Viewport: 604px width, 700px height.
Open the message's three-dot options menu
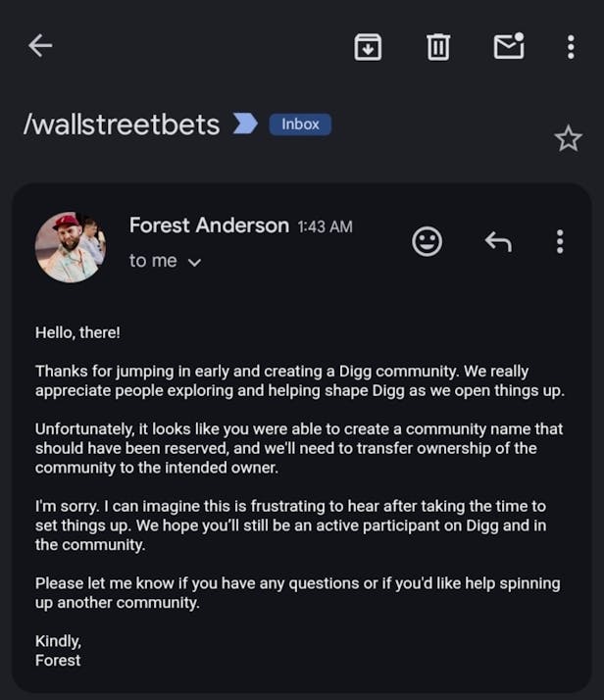click(560, 241)
